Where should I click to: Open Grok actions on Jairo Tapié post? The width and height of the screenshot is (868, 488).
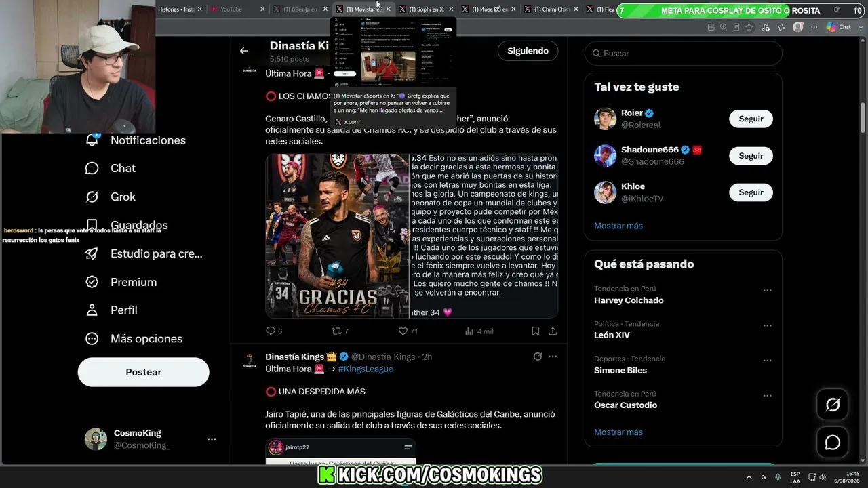[x=538, y=357]
